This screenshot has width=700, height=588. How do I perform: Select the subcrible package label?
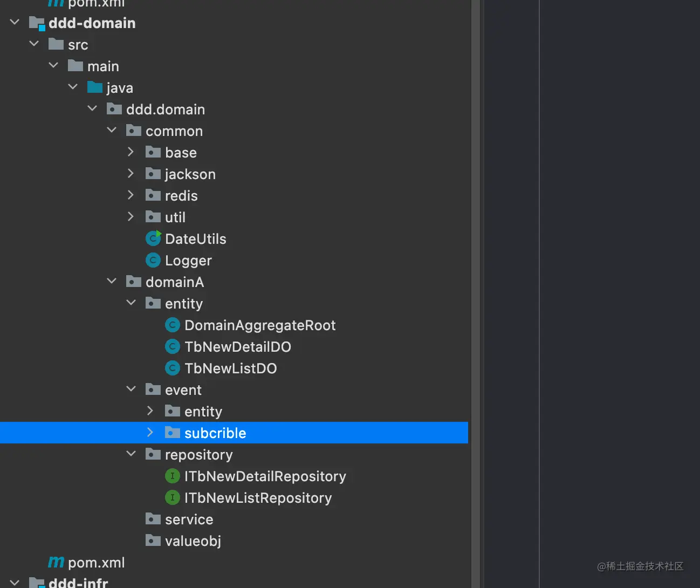[215, 433]
